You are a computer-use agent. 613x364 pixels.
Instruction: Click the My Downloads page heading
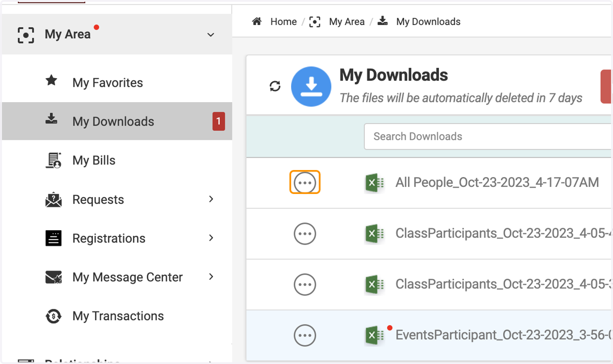click(394, 75)
